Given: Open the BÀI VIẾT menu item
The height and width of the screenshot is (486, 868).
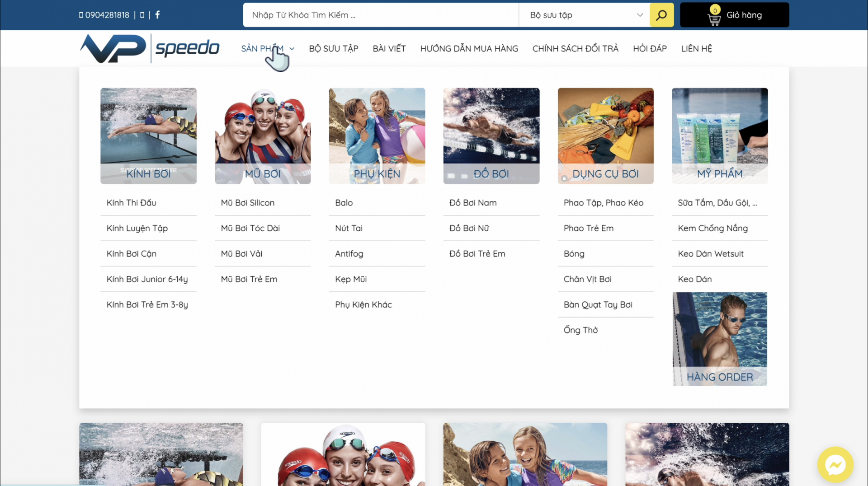Looking at the screenshot, I should [x=389, y=48].
